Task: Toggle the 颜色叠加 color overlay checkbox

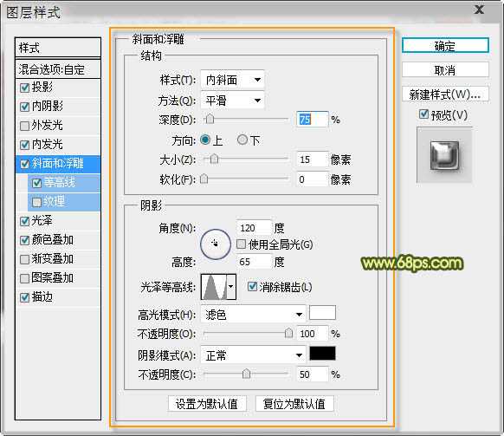Action: [25, 240]
